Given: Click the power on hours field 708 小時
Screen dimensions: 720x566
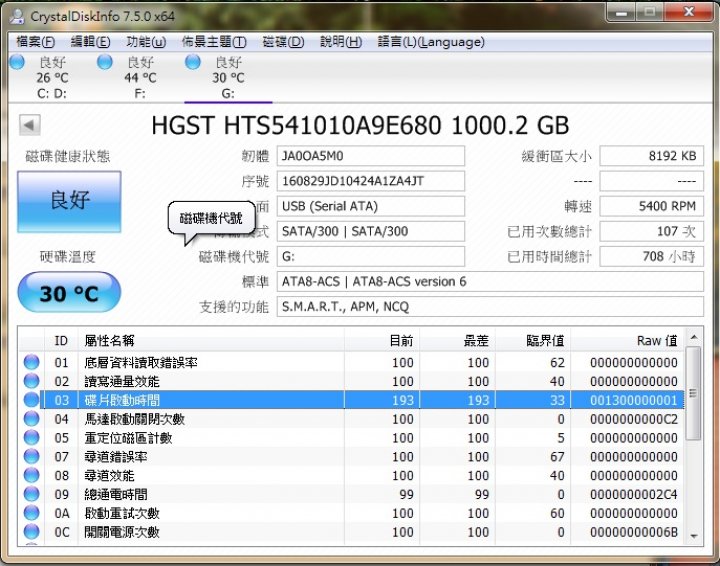Looking at the screenshot, I should (x=652, y=256).
